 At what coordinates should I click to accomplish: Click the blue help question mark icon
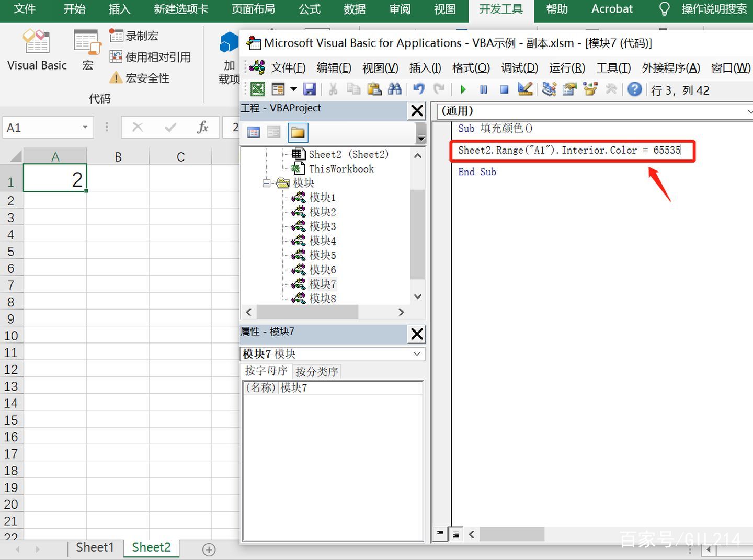(x=634, y=89)
